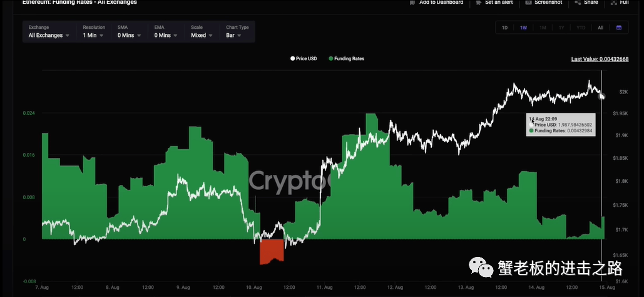
Task: Select the 1D time range tab
Action: (x=504, y=28)
